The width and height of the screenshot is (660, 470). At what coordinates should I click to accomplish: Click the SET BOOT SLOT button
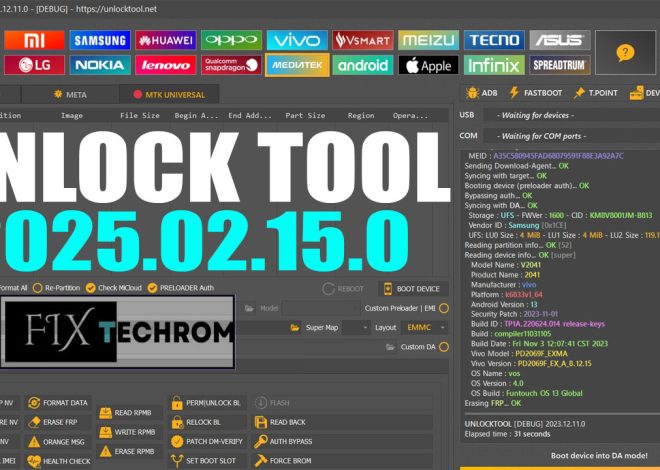click(208, 461)
